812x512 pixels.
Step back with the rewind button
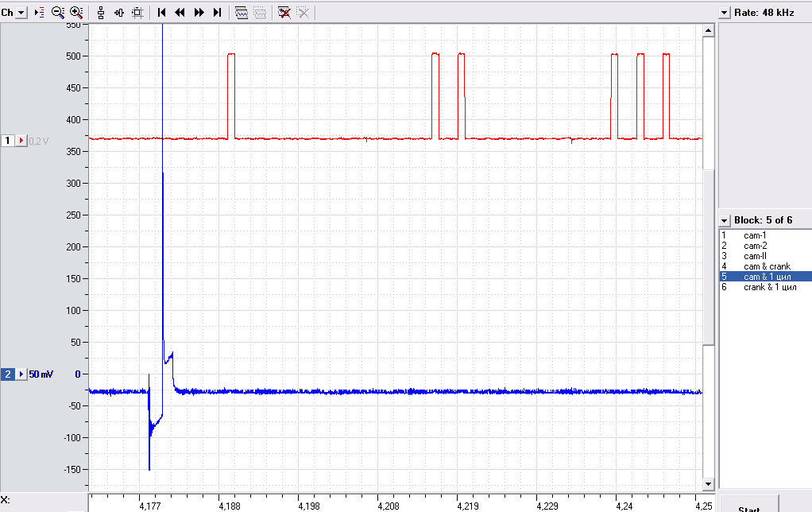pos(180,13)
